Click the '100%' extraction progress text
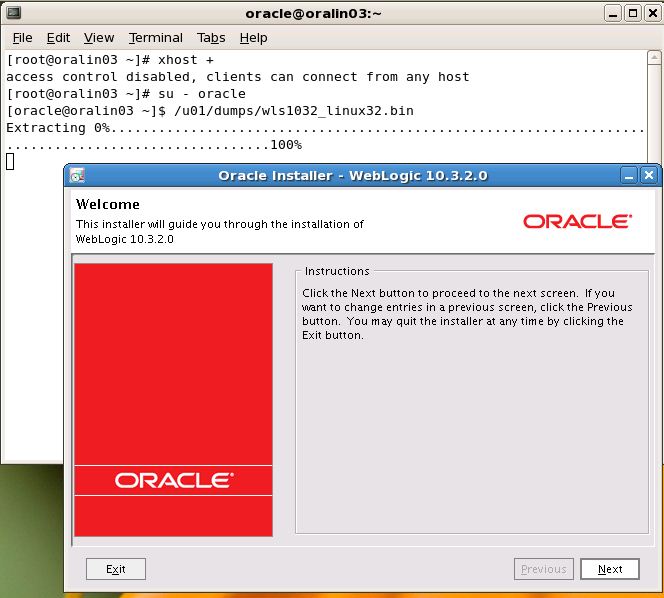Image resolution: width=664 pixels, height=598 pixels. click(286, 145)
